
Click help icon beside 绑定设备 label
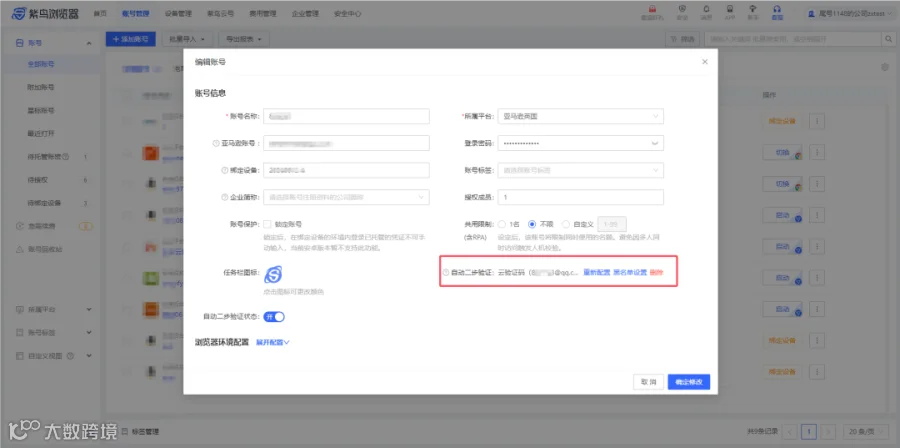point(224,170)
